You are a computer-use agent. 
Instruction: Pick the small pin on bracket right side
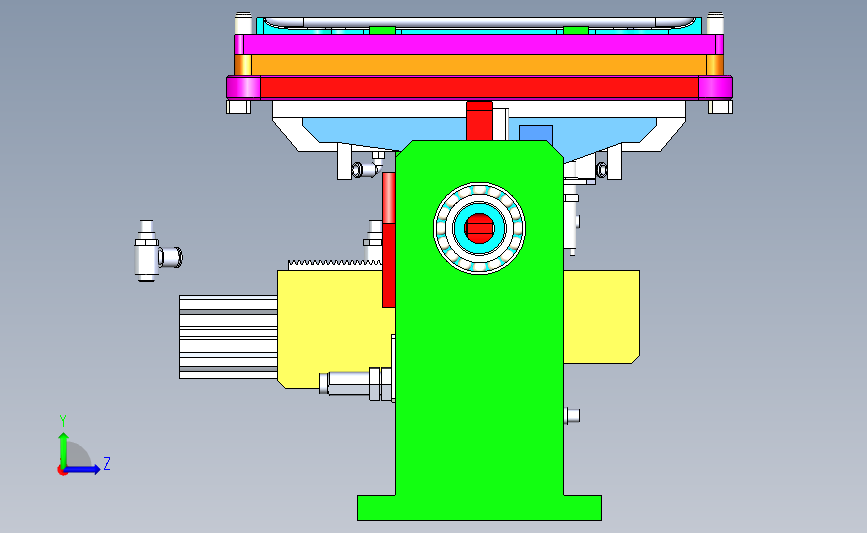[x=572, y=416]
